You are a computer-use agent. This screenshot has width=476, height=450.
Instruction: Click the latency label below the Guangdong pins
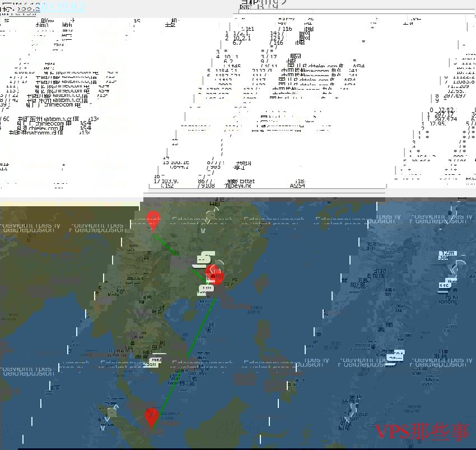pos(206,289)
